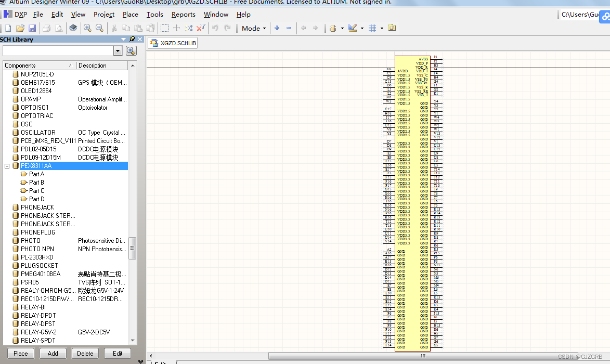Open an existing library file
This screenshot has width=610, height=364.
pyautogui.click(x=20, y=28)
